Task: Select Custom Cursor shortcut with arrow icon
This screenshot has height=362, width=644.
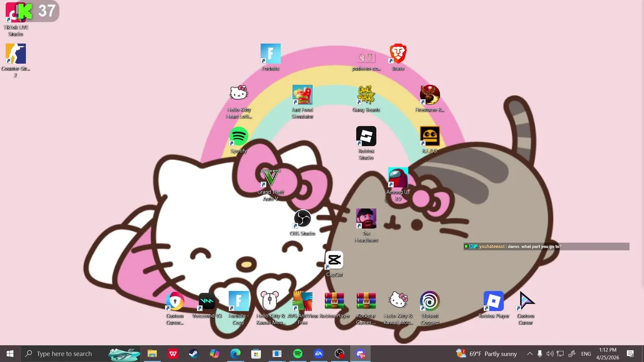Action: point(525,308)
